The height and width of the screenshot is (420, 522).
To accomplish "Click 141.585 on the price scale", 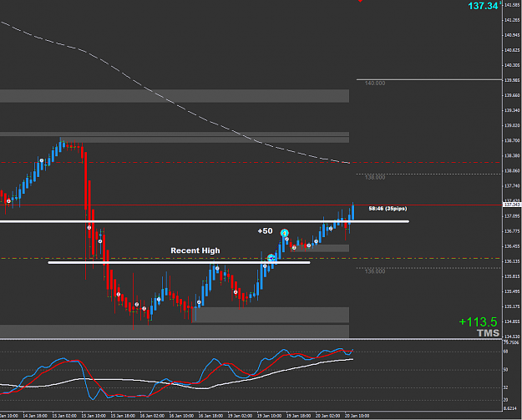I will pos(512,5).
